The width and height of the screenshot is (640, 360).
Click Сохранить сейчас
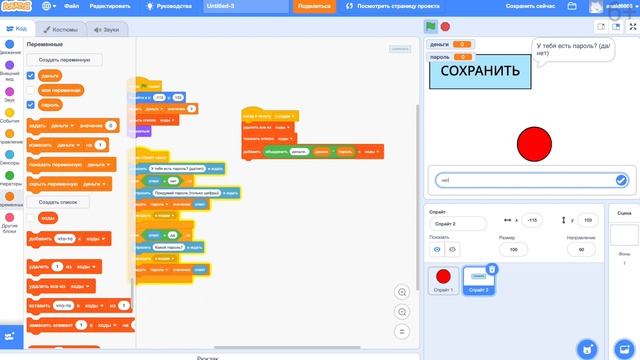point(530,6)
